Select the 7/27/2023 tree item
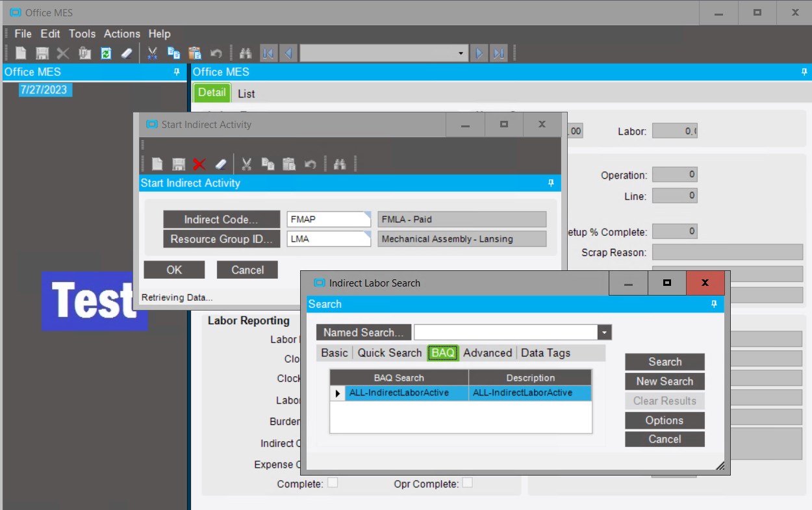The image size is (812, 510). coord(44,90)
